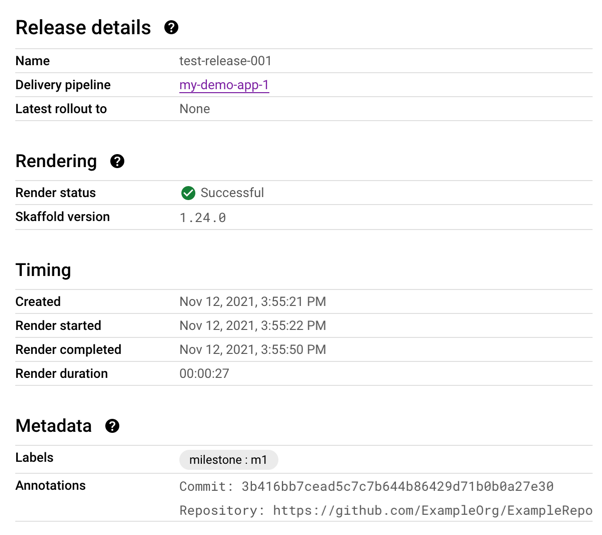The width and height of the screenshot is (602, 535).
Task: Click the Latest rollout to None value
Action: pos(194,109)
